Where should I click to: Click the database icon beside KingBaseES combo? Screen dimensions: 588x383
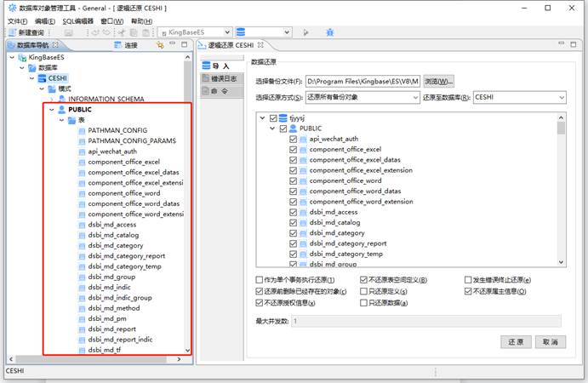click(x=241, y=32)
